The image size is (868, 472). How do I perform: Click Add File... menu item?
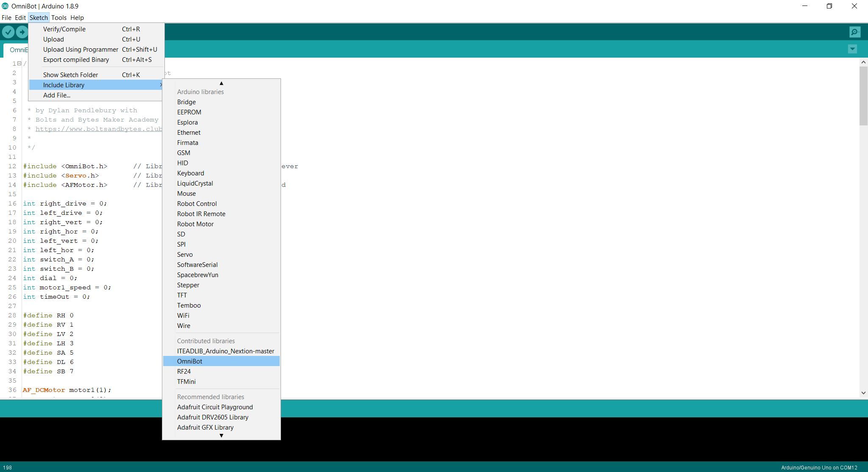[56, 95]
